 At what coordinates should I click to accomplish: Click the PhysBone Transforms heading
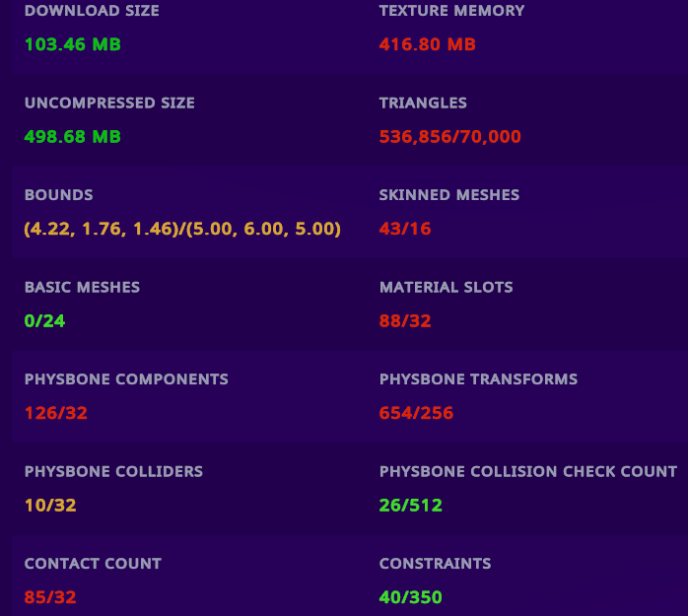click(478, 379)
